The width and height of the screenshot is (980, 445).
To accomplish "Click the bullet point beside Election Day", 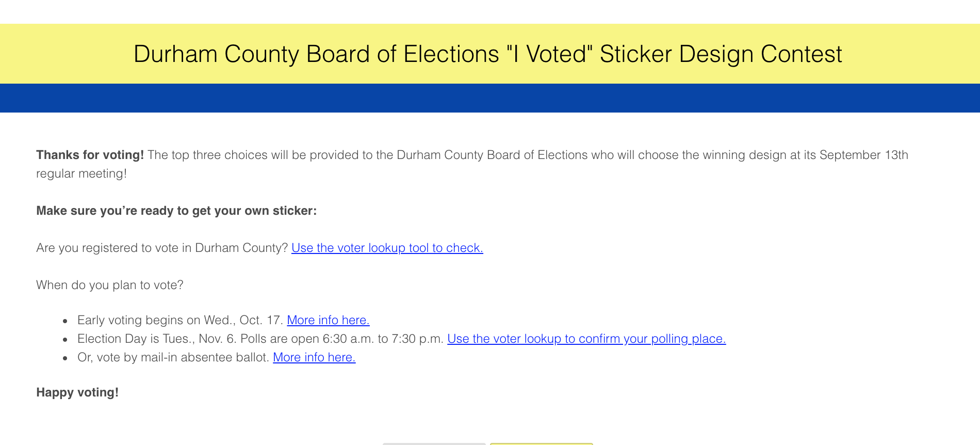I will (65, 340).
